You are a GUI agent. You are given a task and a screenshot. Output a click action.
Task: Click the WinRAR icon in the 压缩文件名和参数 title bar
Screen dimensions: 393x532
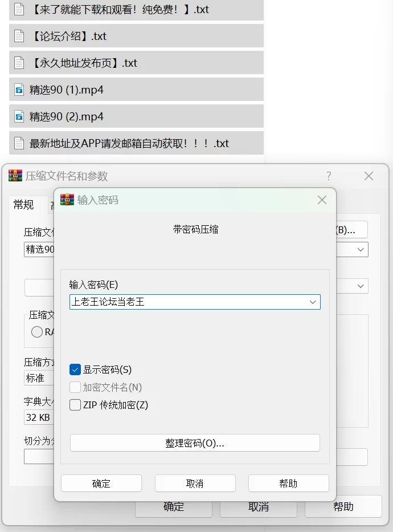pos(15,176)
